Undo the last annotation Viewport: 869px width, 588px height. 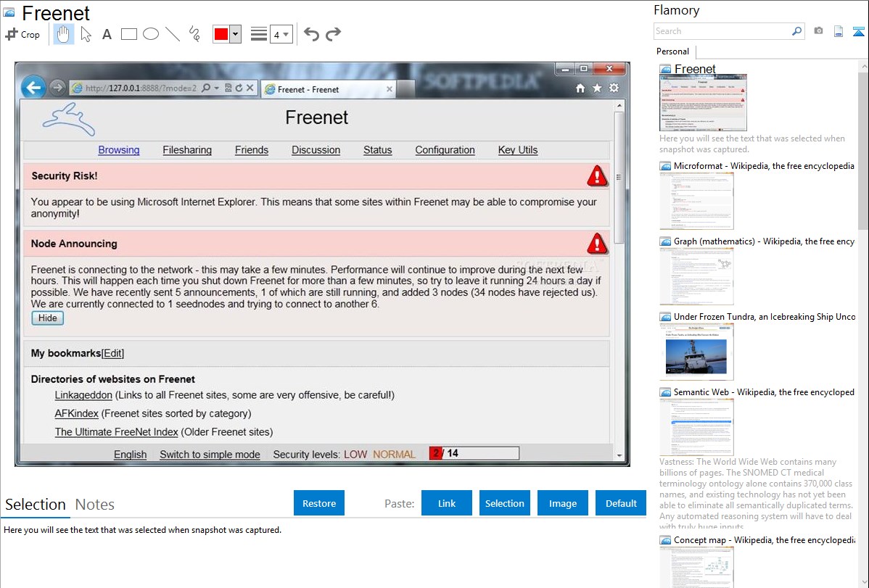[311, 34]
